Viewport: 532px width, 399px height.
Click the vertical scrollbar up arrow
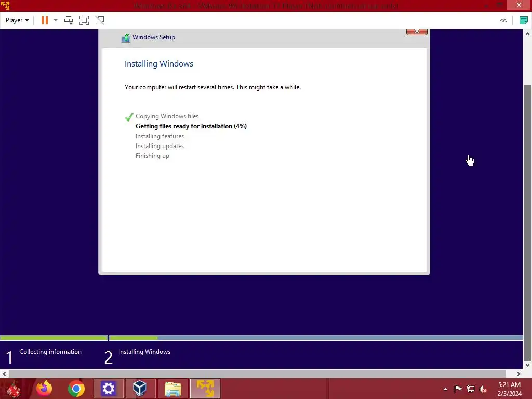coord(528,34)
